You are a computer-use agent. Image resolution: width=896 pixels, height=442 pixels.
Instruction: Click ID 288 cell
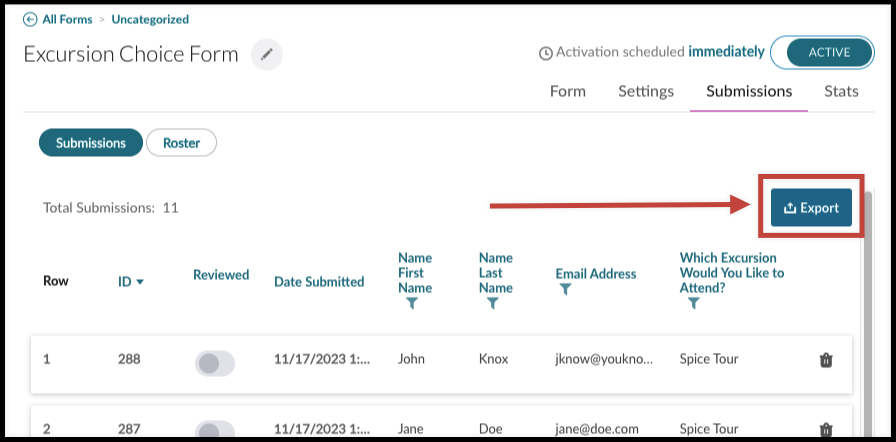129,359
